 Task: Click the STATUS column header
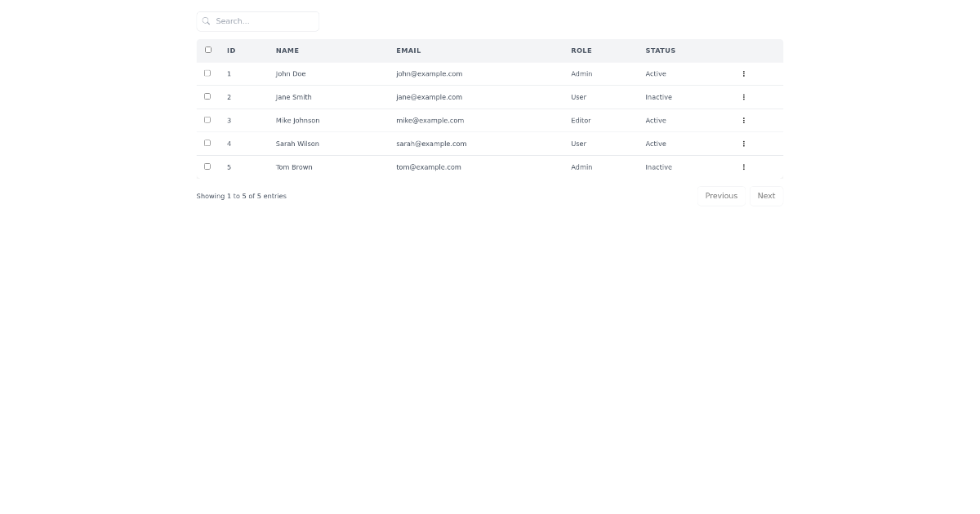[x=660, y=51]
